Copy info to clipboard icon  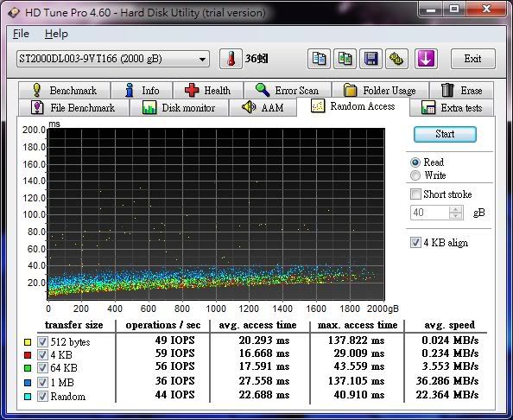click(x=319, y=59)
